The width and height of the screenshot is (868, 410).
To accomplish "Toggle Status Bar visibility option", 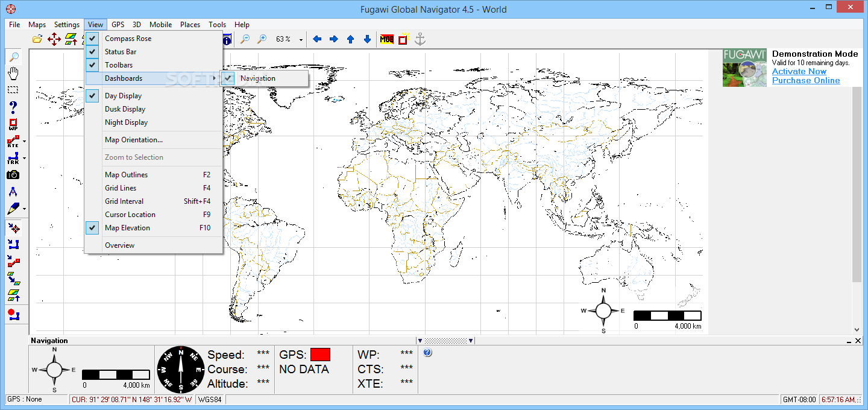I will point(154,52).
